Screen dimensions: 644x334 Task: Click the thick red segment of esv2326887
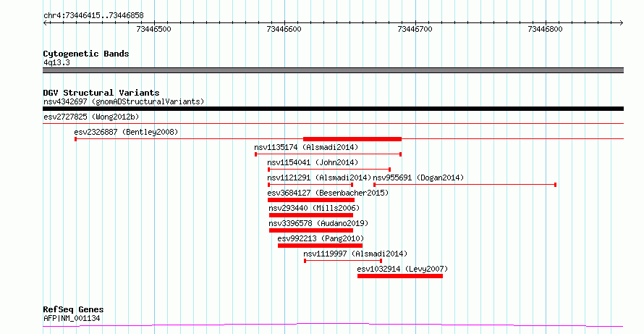pos(352,139)
